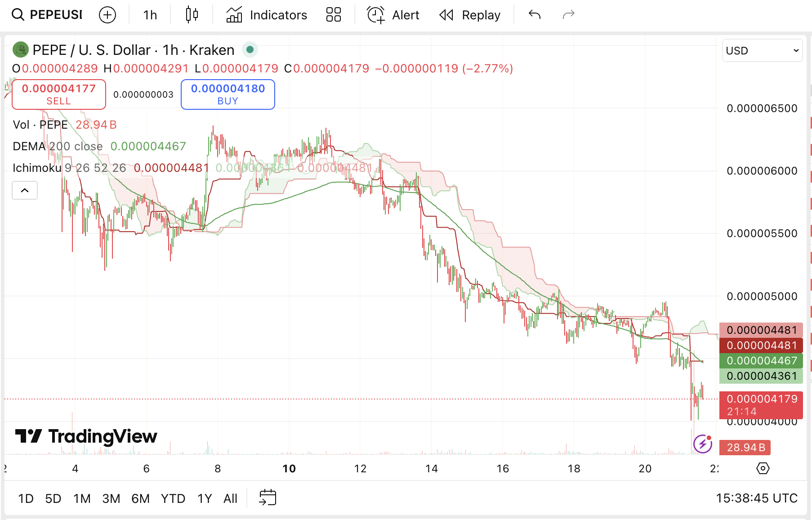
Task: Toggle the green market status dot
Action: click(x=250, y=49)
